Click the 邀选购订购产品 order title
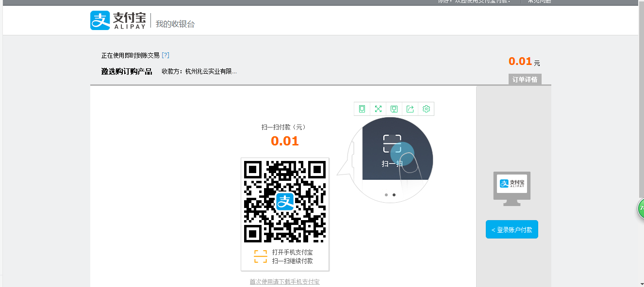This screenshot has height=287, width=644. [127, 71]
